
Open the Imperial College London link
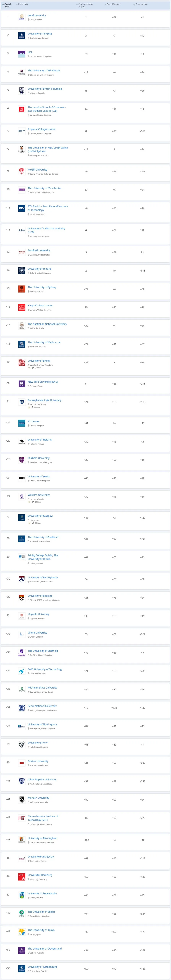pos(42,129)
